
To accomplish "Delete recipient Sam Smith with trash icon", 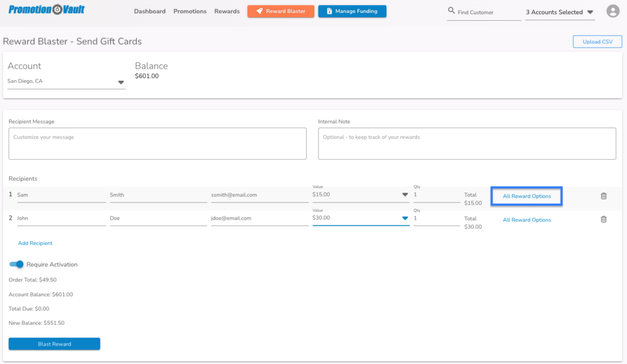I will point(603,196).
